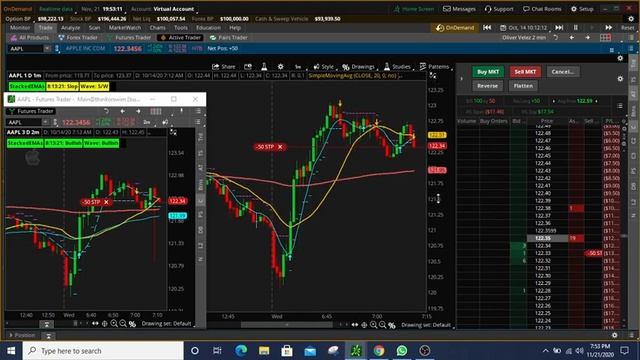Toggle OnDemand mode

(x=455, y=28)
